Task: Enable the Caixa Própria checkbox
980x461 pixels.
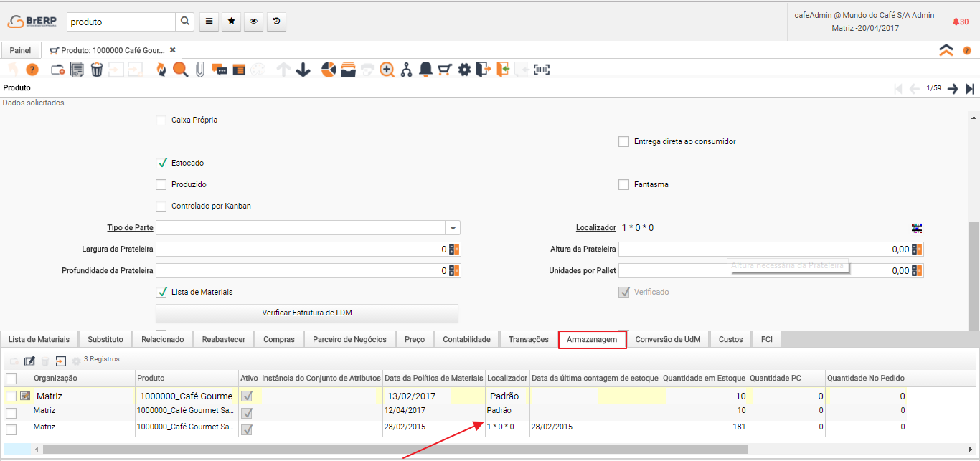Action: tap(161, 120)
